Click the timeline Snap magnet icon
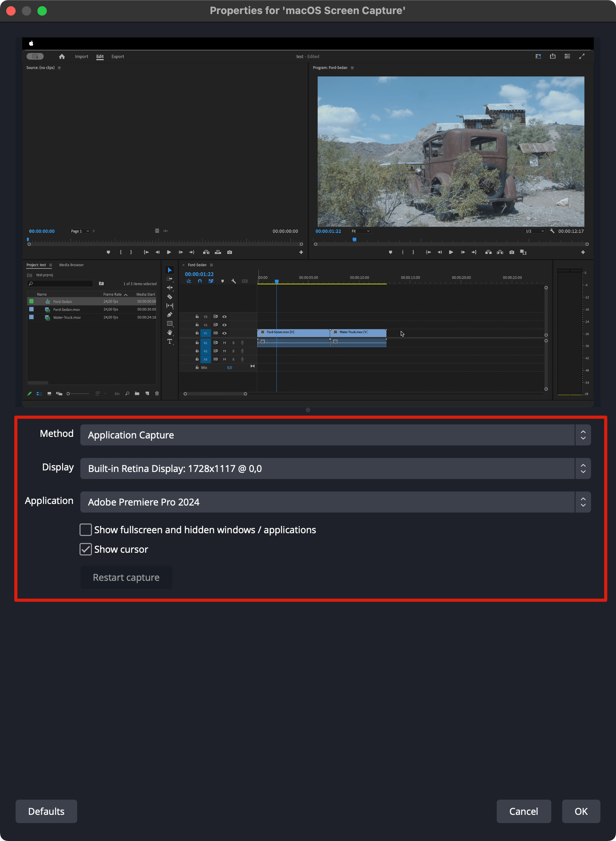The height and width of the screenshot is (841, 616). 200,281
